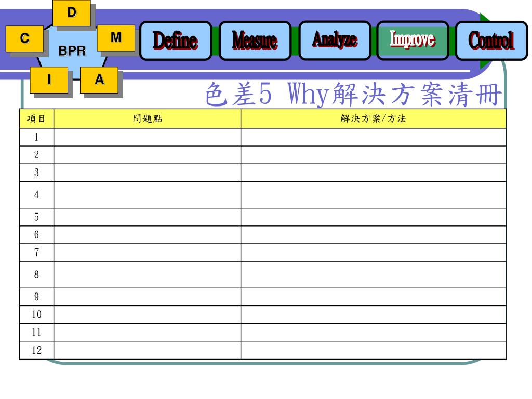Viewport: 532px width, 399px height.
Task: Click the 問題點 column header
Action: 147,118
